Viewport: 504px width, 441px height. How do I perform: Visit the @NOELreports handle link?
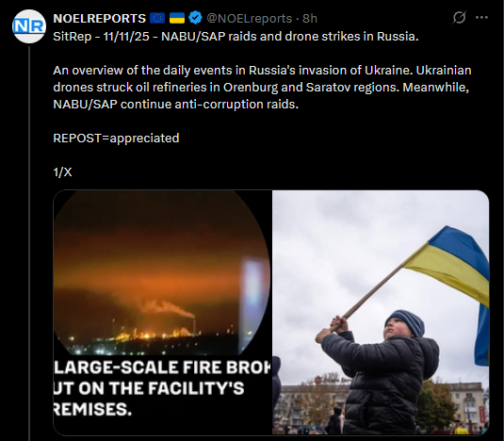click(x=249, y=18)
